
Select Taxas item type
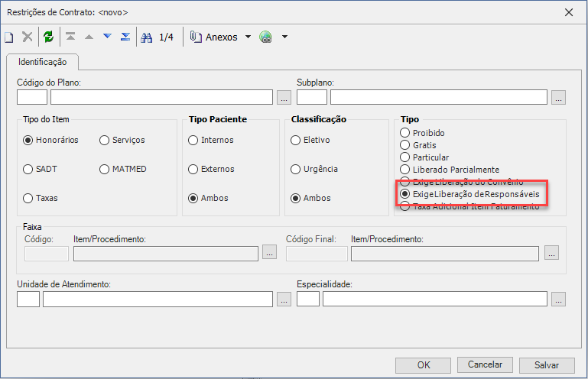point(40,198)
